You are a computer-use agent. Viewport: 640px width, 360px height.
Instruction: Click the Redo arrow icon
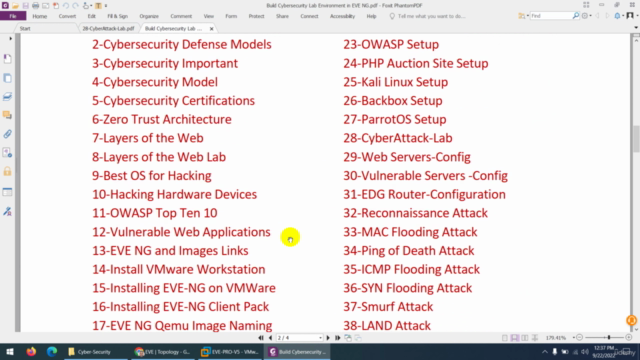76,6
